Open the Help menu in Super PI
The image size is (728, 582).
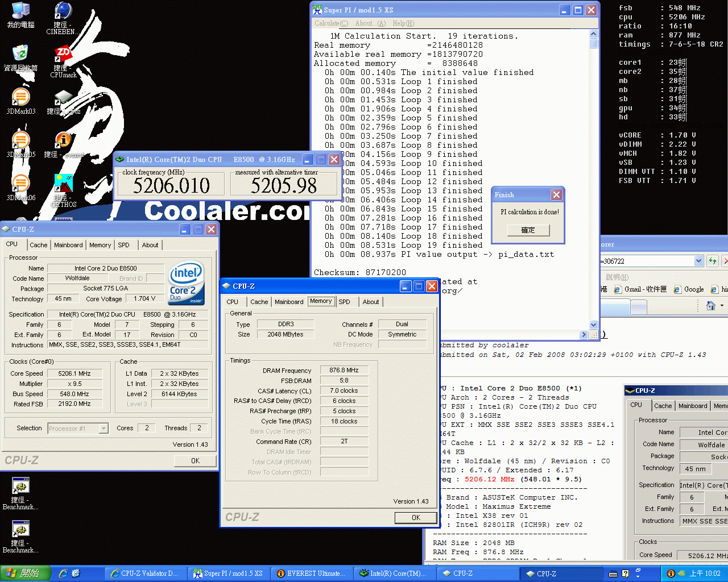pos(403,23)
